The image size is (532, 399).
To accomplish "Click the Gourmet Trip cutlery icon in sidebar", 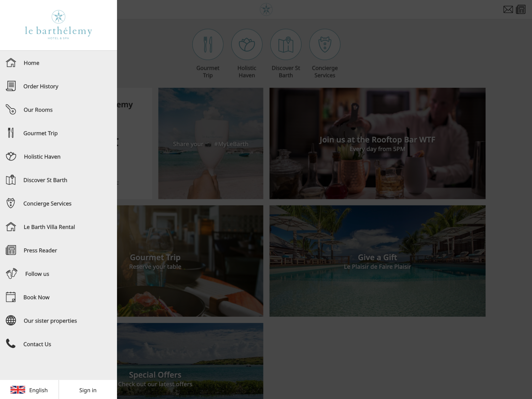I will click(x=11, y=133).
